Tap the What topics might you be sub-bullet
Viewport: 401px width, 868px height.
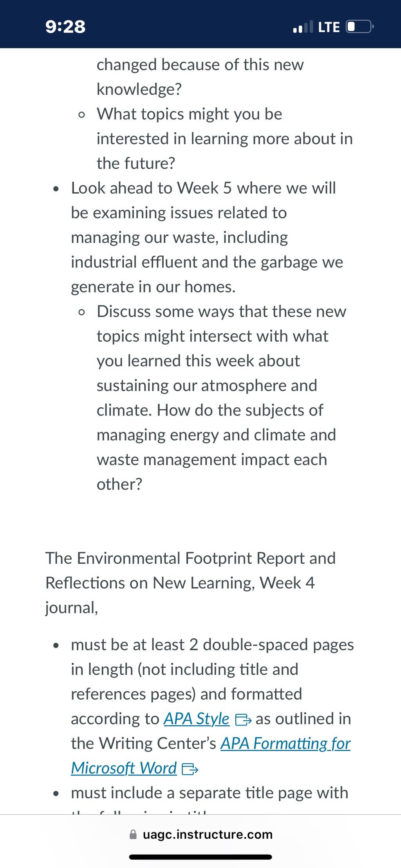point(225,139)
